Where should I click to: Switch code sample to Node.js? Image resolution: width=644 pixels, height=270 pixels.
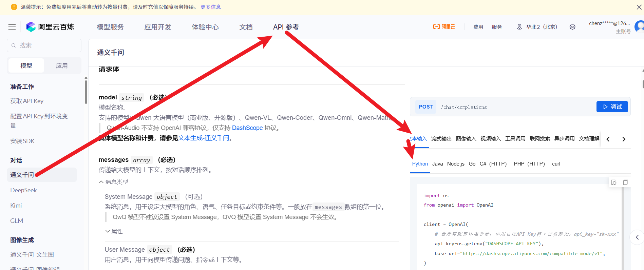coord(456,164)
